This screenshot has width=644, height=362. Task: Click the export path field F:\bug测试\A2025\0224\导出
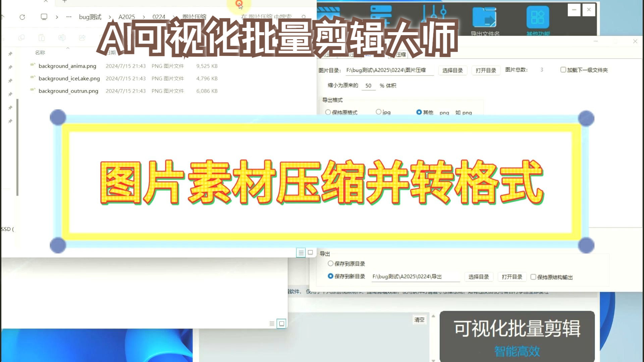pyautogui.click(x=416, y=277)
